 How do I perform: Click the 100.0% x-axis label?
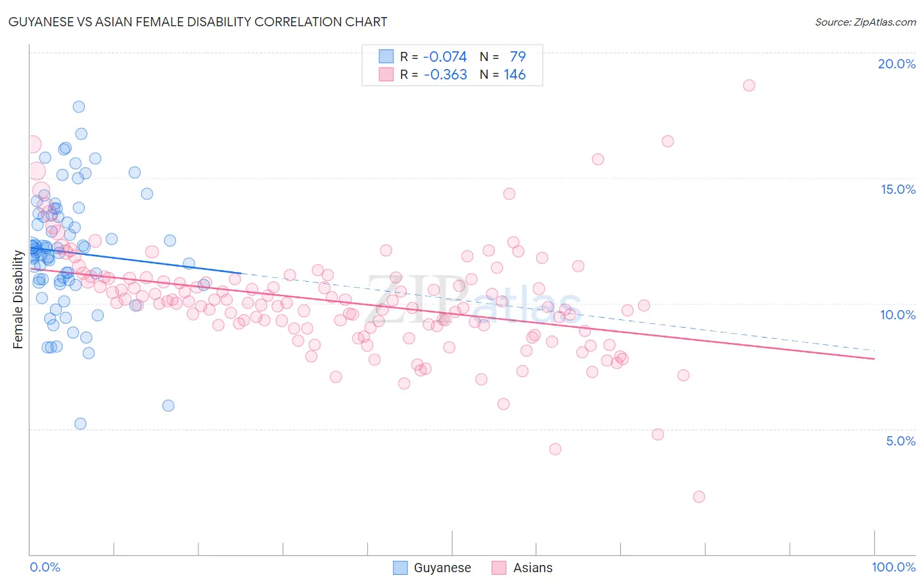click(894, 567)
